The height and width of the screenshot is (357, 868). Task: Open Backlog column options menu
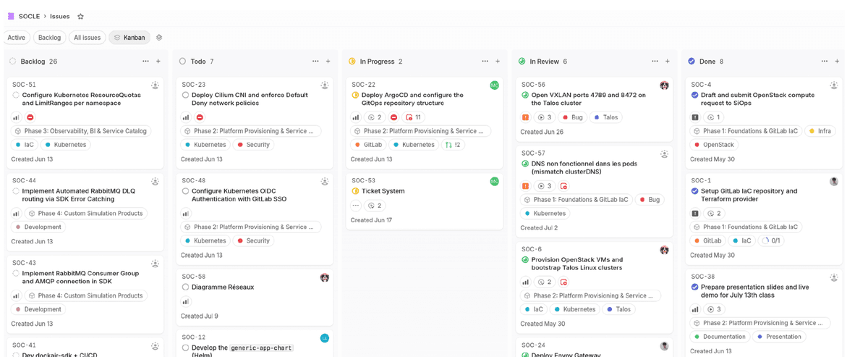pyautogui.click(x=145, y=62)
